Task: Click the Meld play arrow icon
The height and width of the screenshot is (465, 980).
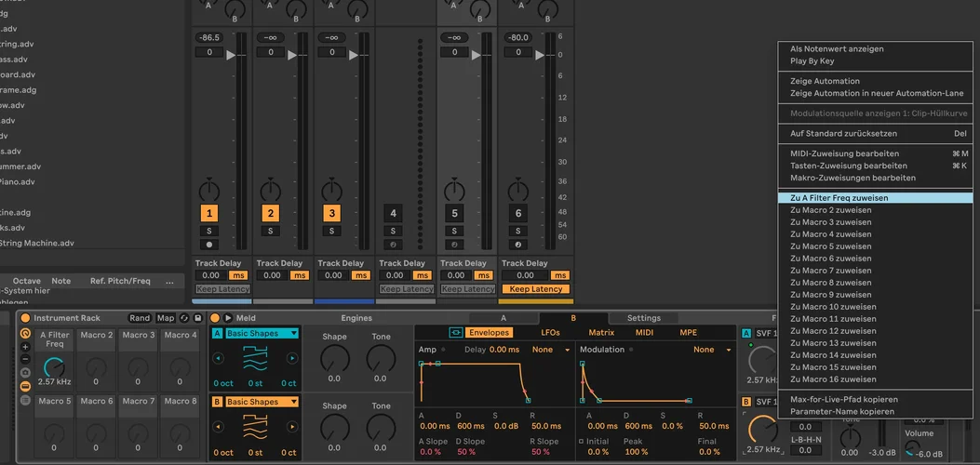Action: (229, 318)
